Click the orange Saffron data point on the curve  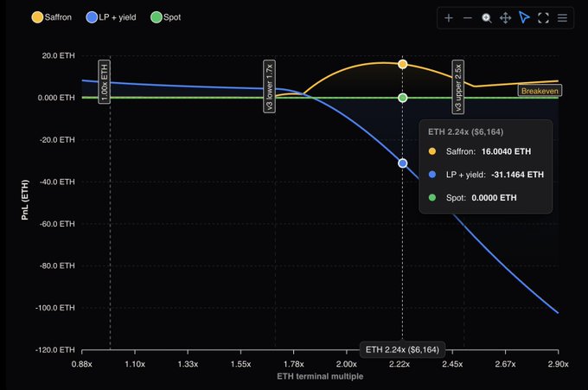[x=402, y=64]
